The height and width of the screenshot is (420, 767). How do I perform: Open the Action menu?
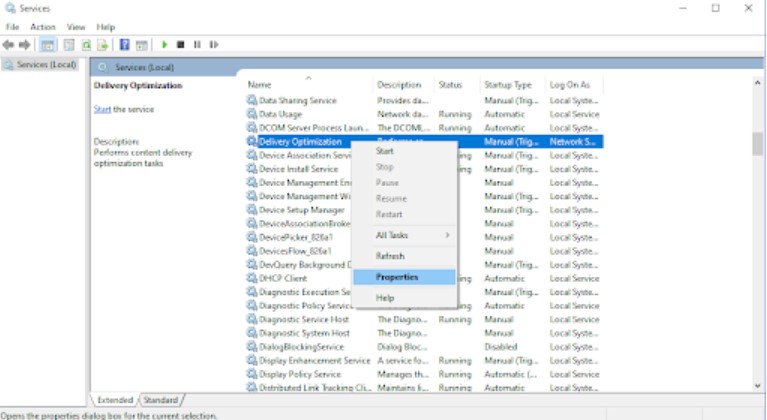tap(43, 27)
